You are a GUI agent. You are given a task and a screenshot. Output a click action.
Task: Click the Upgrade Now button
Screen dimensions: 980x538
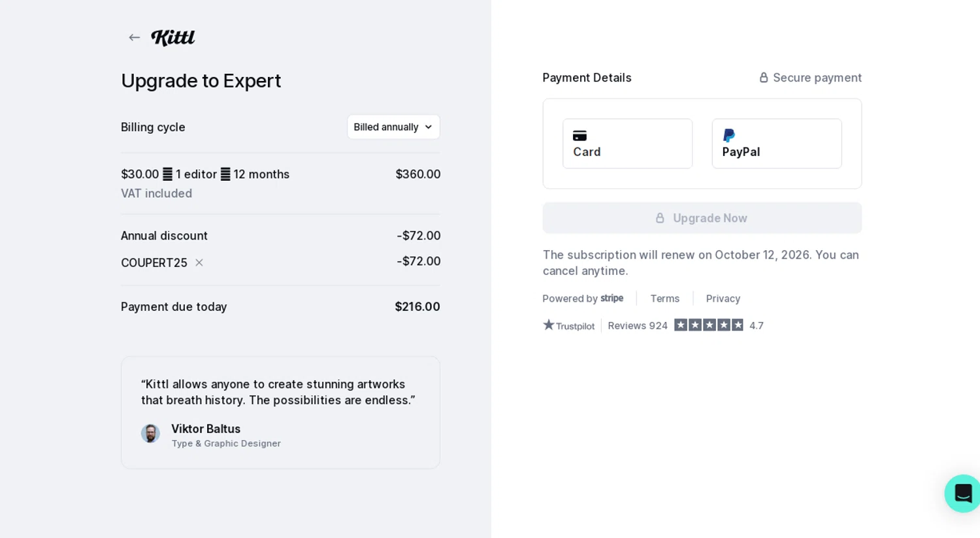point(702,218)
